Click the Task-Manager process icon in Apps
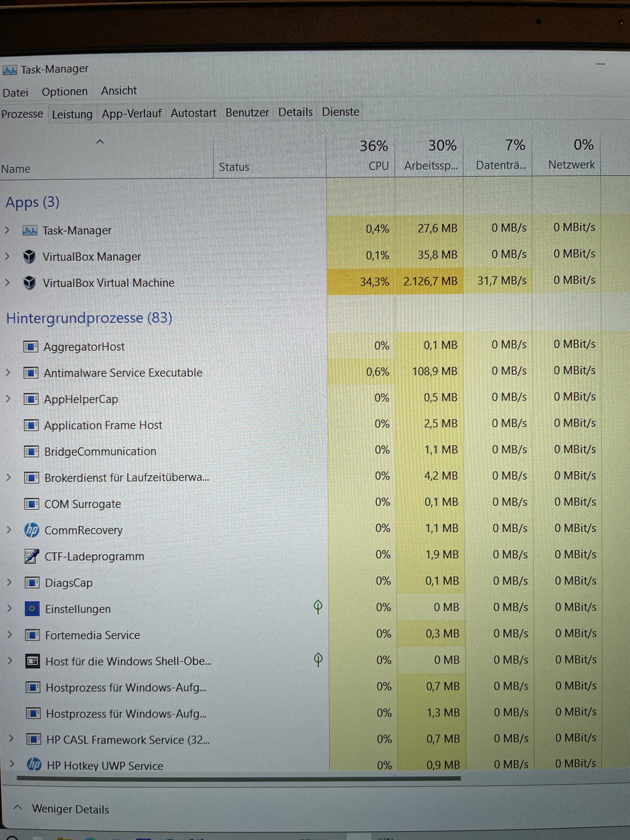 click(x=30, y=230)
